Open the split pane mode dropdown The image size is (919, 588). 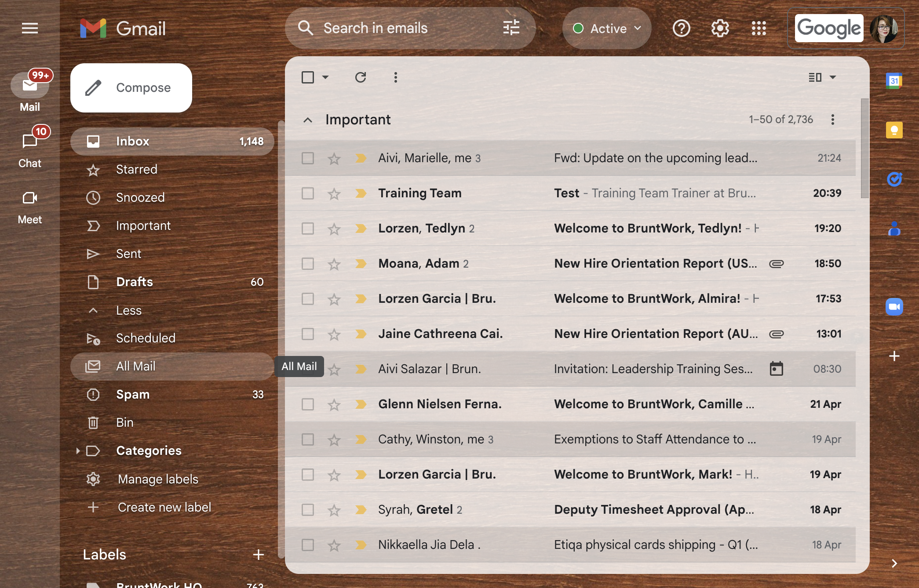(832, 77)
